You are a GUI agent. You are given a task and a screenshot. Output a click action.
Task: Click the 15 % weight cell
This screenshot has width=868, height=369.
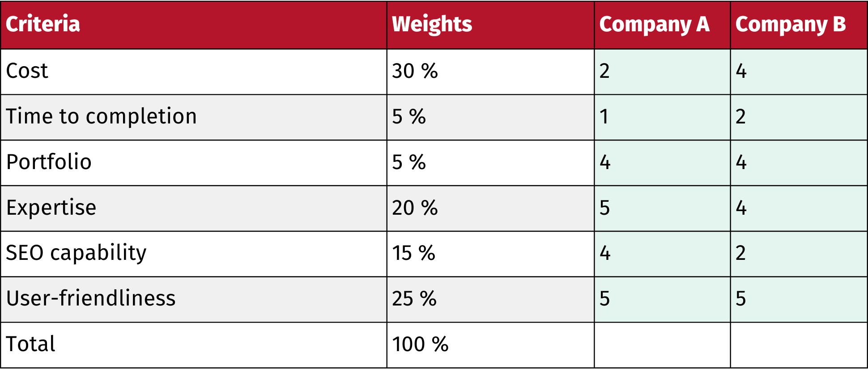[x=490, y=254]
